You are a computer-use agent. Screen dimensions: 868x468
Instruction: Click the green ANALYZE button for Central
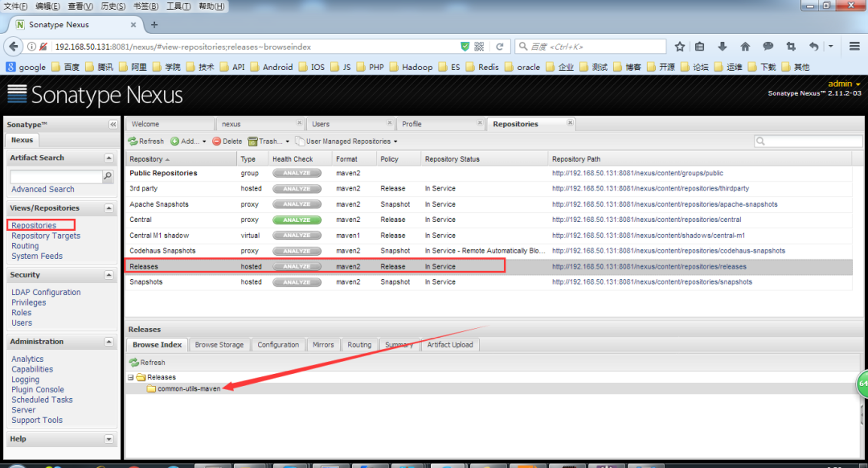[297, 220]
